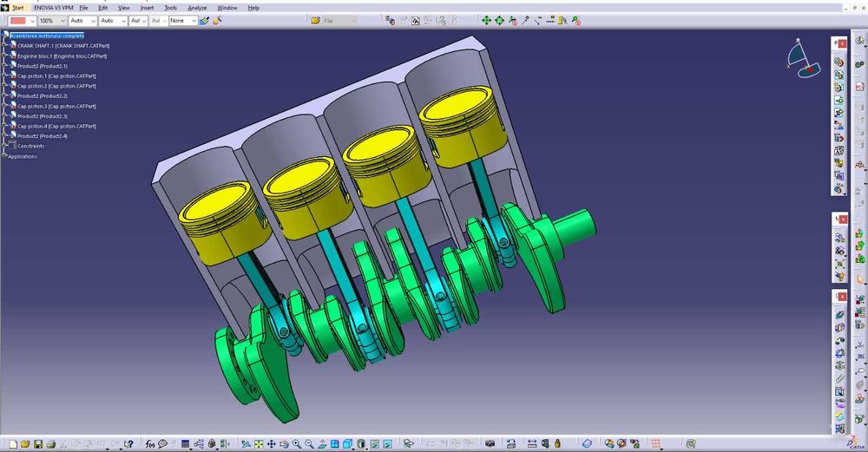Screen dimensions: 868x452
Task: Open the Formula f(x) tool
Action: pyautogui.click(x=149, y=443)
